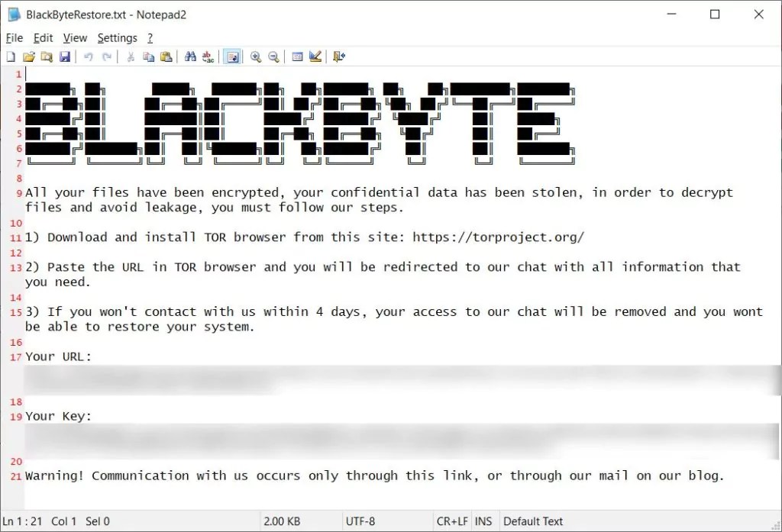
Task: Open a file using the Open folder icon
Action: point(29,56)
